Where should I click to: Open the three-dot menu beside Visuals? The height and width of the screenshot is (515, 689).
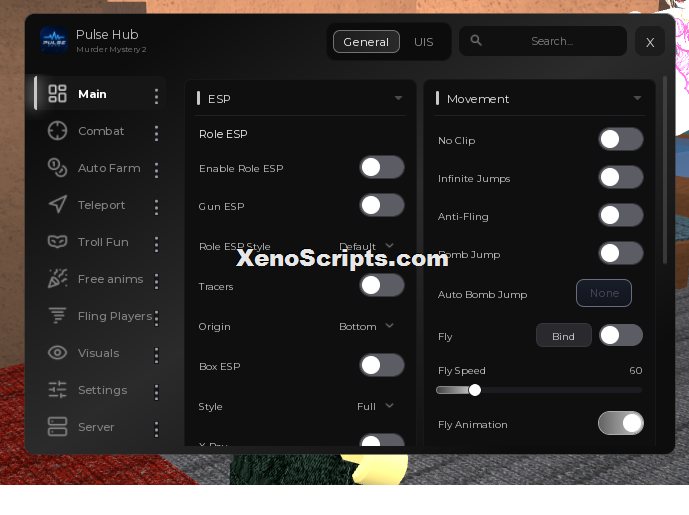coord(156,355)
